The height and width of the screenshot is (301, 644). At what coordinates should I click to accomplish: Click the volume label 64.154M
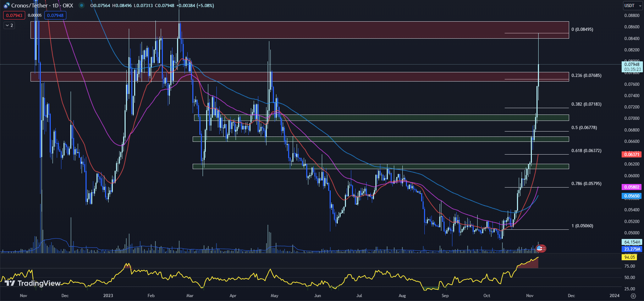pyautogui.click(x=632, y=242)
